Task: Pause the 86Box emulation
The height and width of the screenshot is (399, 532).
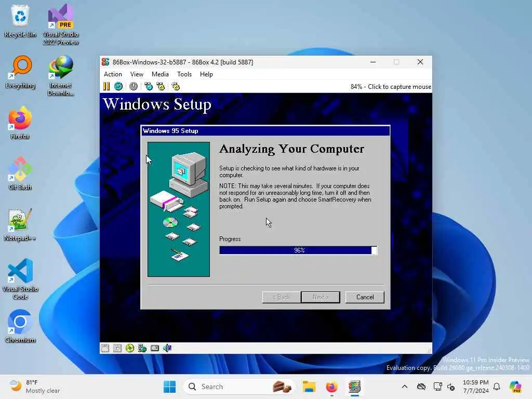Action: click(x=106, y=87)
